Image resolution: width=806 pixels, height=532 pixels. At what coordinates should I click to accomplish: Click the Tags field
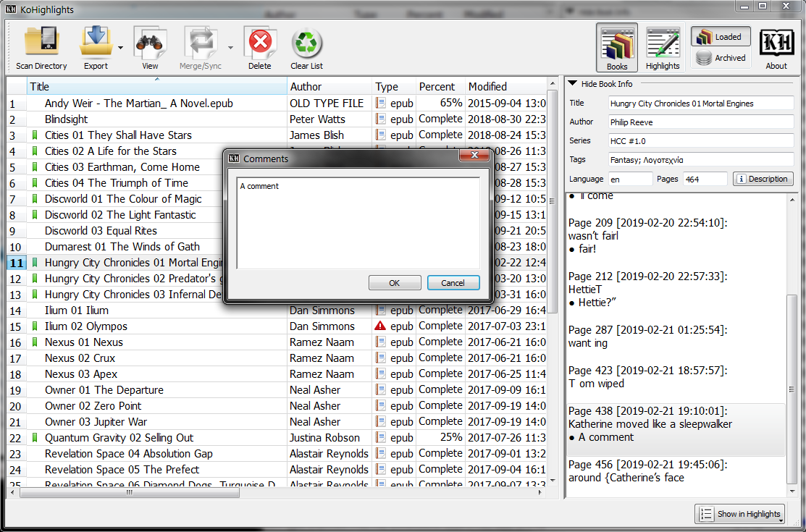[700, 160]
